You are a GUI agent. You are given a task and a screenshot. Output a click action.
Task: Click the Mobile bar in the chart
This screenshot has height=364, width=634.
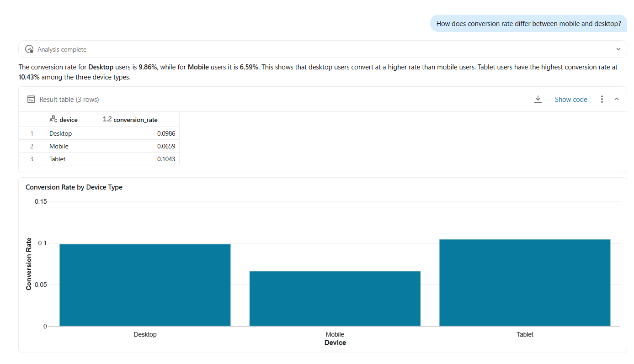[x=335, y=299]
